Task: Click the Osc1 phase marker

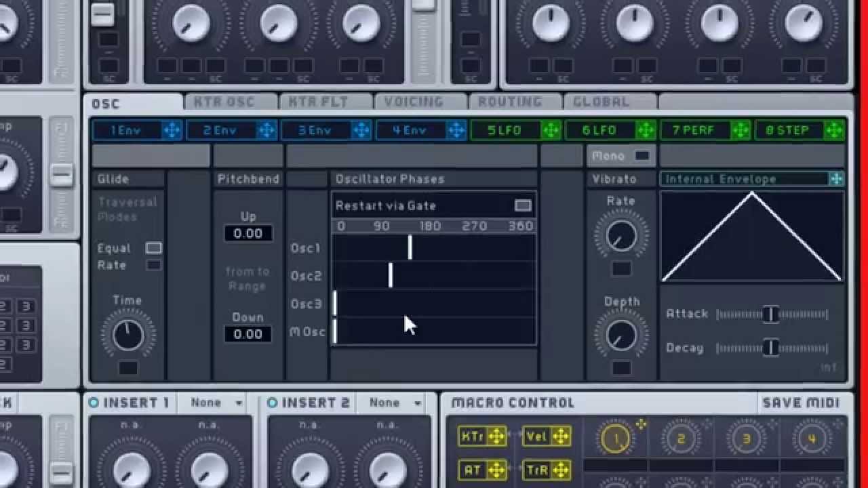Action: click(410, 247)
